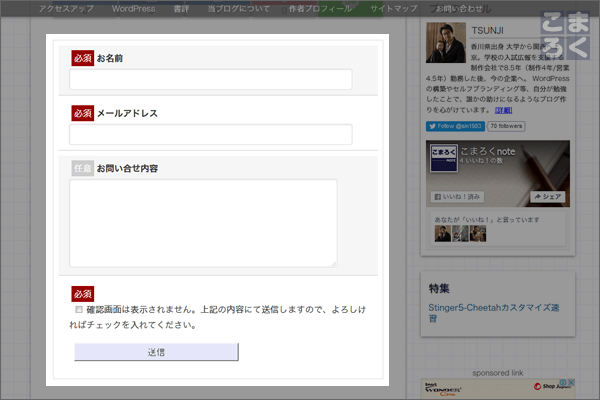
Task: Click TSUNJI profile photo
Action: coord(446,42)
